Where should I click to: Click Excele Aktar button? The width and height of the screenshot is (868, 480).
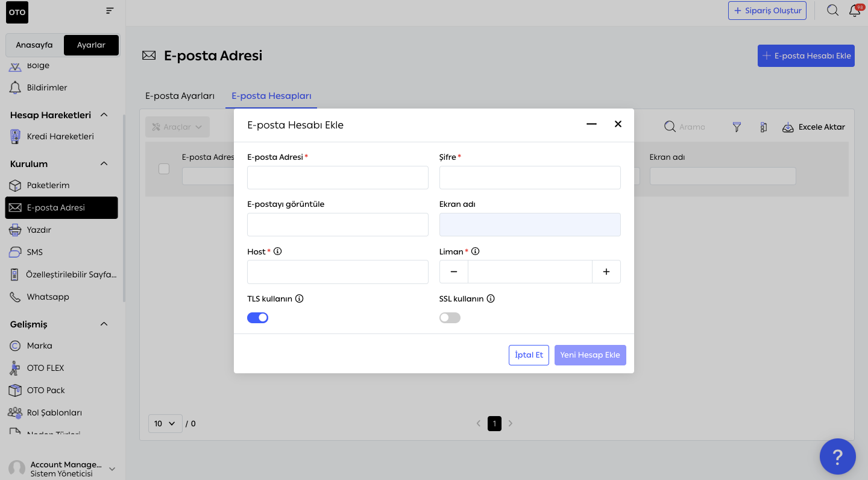(814, 127)
